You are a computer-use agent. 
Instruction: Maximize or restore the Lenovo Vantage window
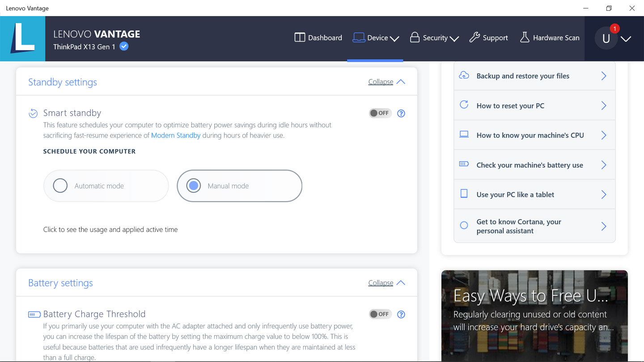[609, 8]
